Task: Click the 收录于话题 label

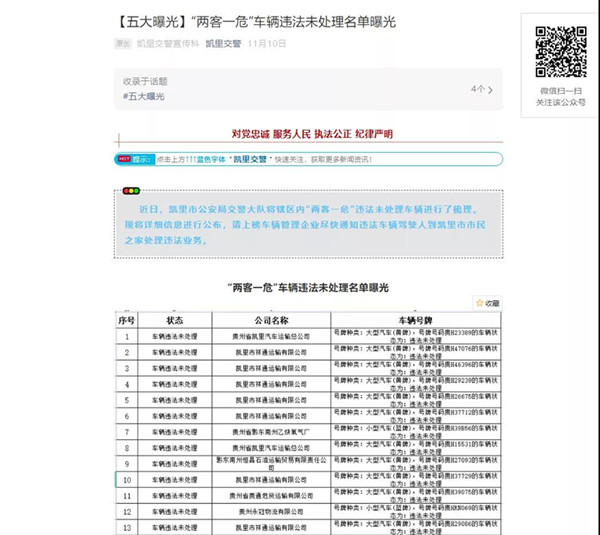Action: pyautogui.click(x=145, y=81)
